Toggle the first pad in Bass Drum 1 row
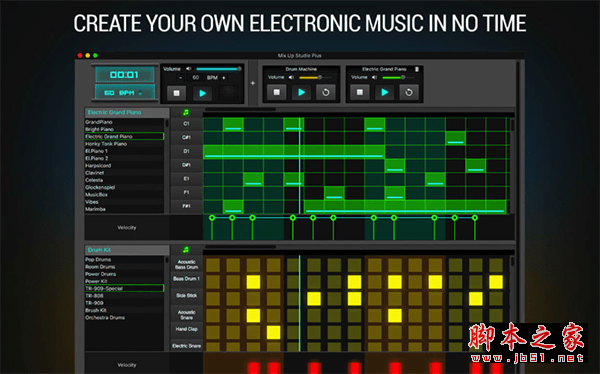 point(213,282)
